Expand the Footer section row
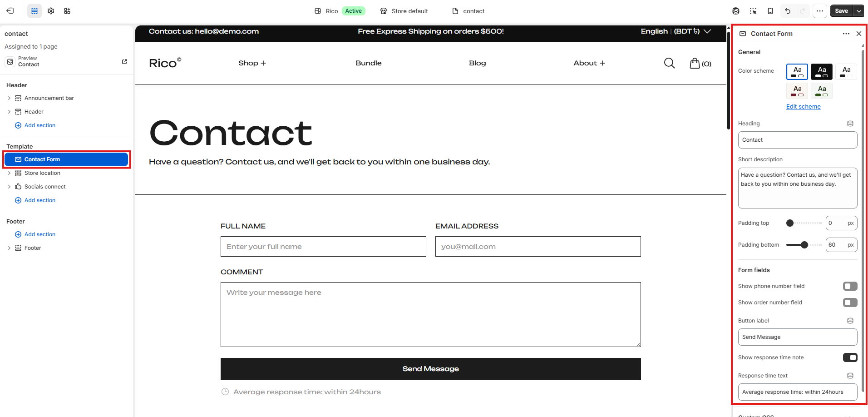 (9, 248)
